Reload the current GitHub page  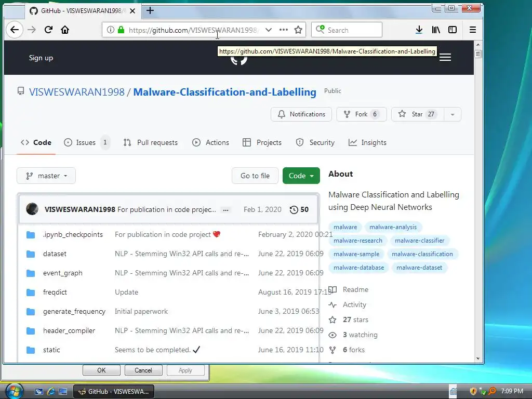pyautogui.click(x=48, y=30)
